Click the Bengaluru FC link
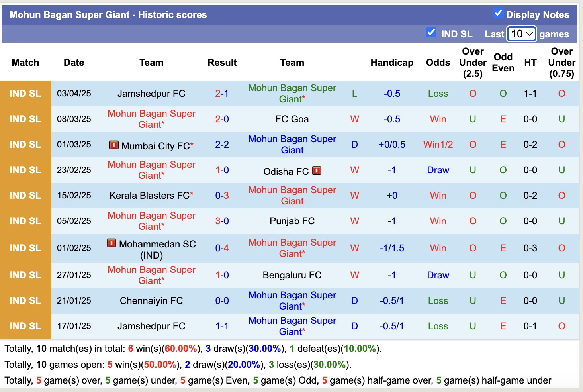583x392 pixels. [x=292, y=275]
